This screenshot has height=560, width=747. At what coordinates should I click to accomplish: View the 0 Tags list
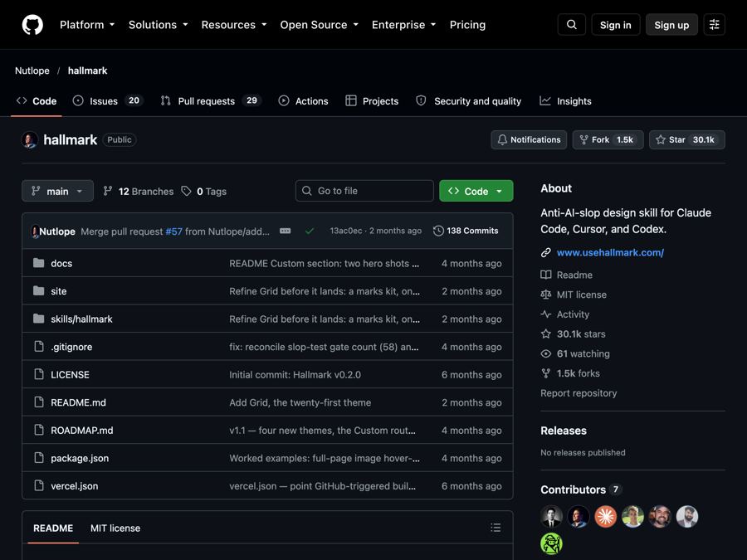(204, 192)
